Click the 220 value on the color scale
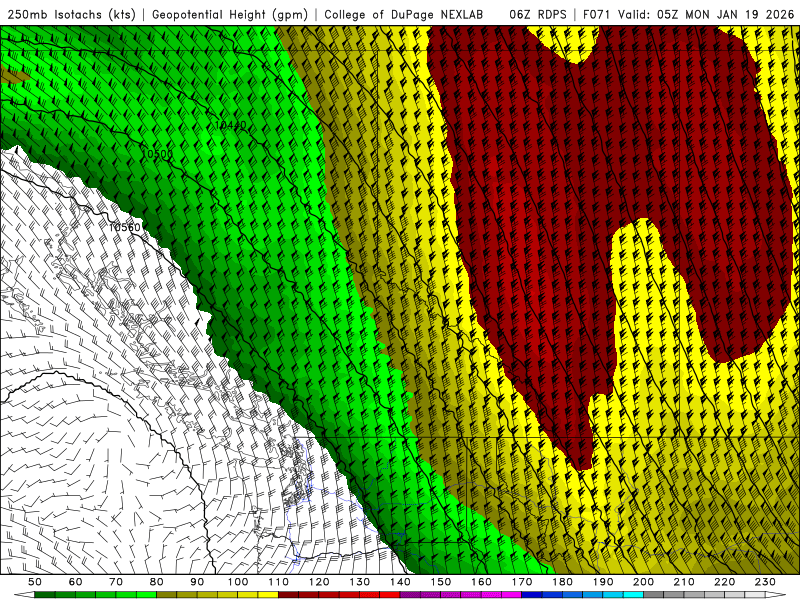This screenshot has width=800, height=600. [x=724, y=582]
